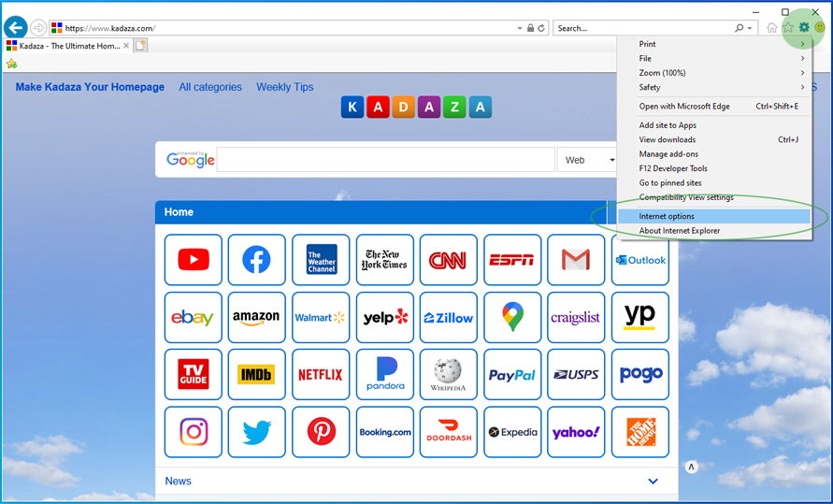833x504 pixels.
Task: Open the Amazon tile
Action: coord(256,318)
